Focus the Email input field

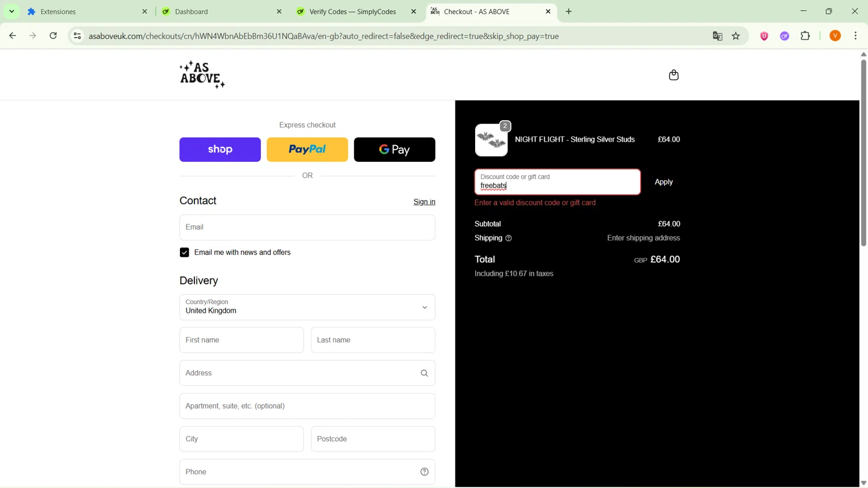(307, 228)
